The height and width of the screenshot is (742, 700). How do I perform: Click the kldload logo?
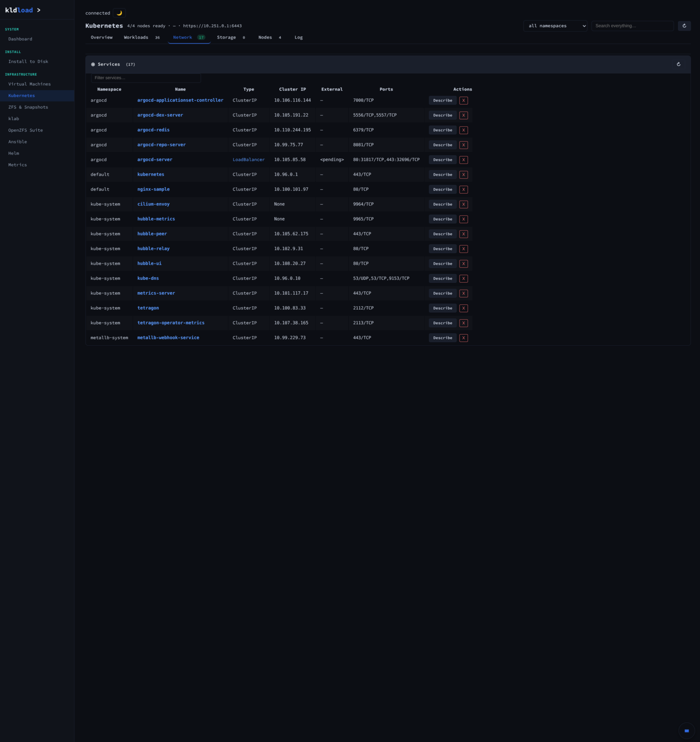pyautogui.click(x=23, y=10)
